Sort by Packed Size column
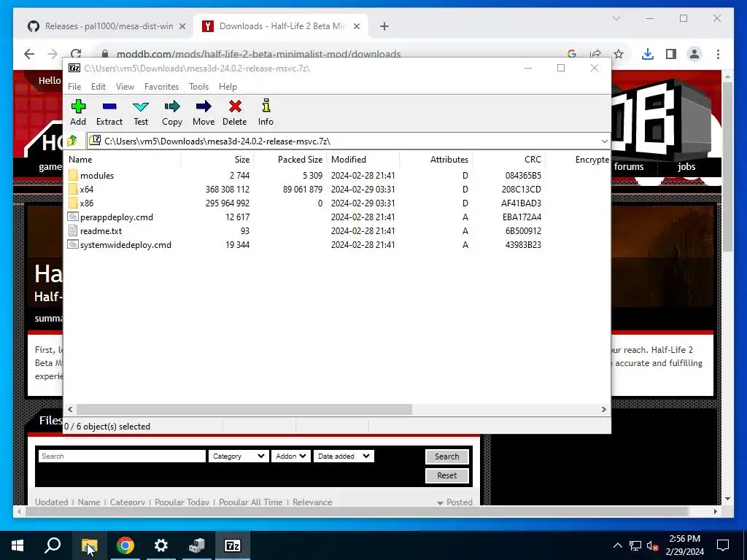Image resolution: width=747 pixels, height=560 pixels. coord(290,160)
